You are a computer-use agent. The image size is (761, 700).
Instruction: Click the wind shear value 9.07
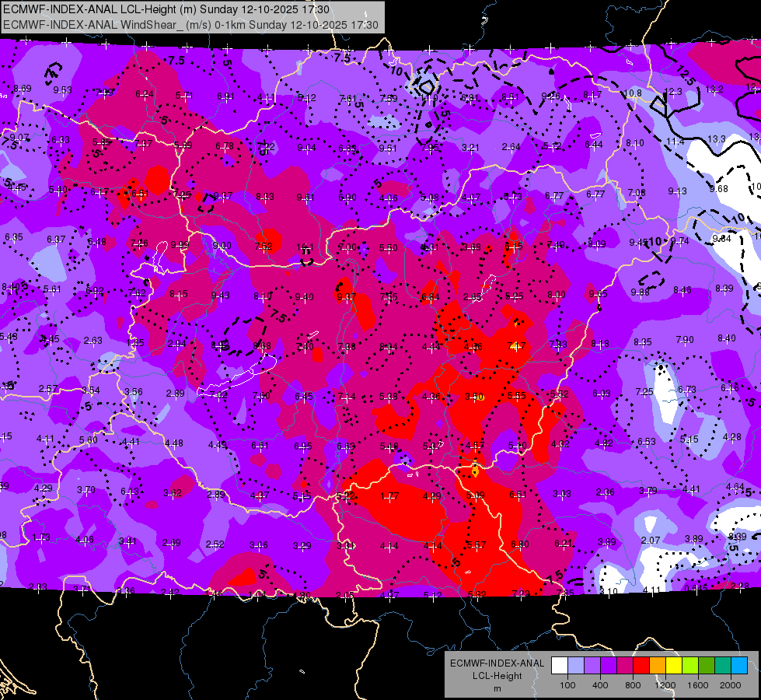(x=20, y=138)
